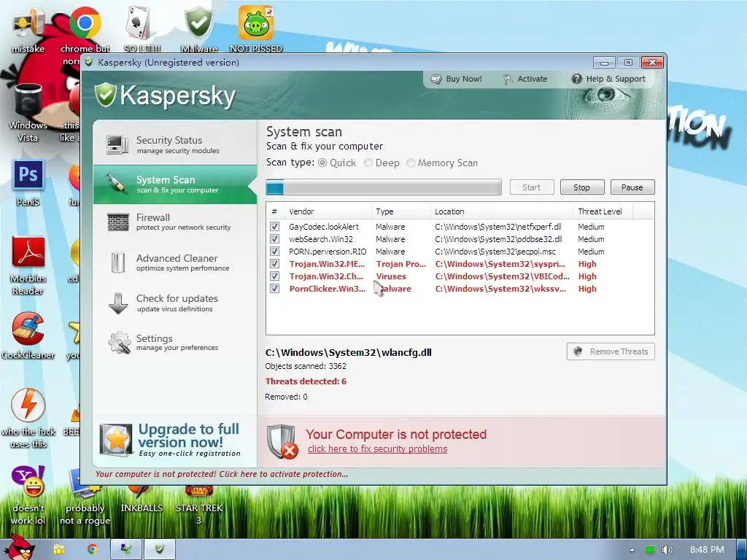Viewport: 747px width, 560px height.
Task: Click the Threats detected: 6 text
Action: pyautogui.click(x=306, y=381)
